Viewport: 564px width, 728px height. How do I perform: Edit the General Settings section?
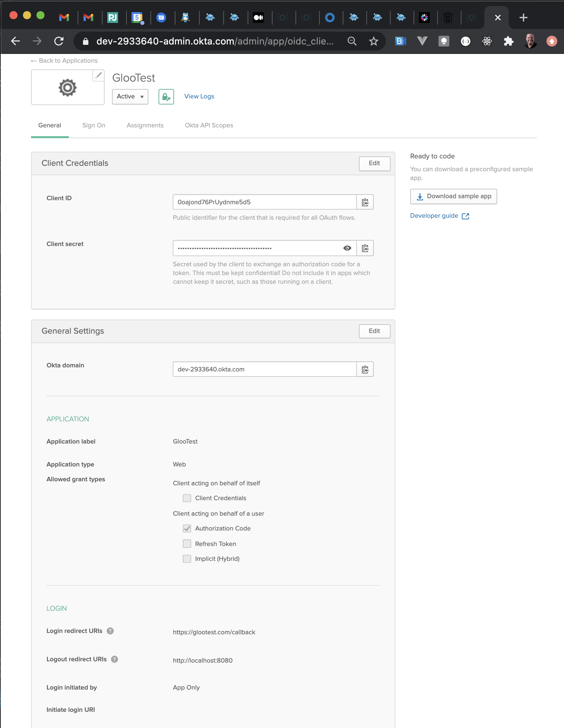(x=374, y=331)
